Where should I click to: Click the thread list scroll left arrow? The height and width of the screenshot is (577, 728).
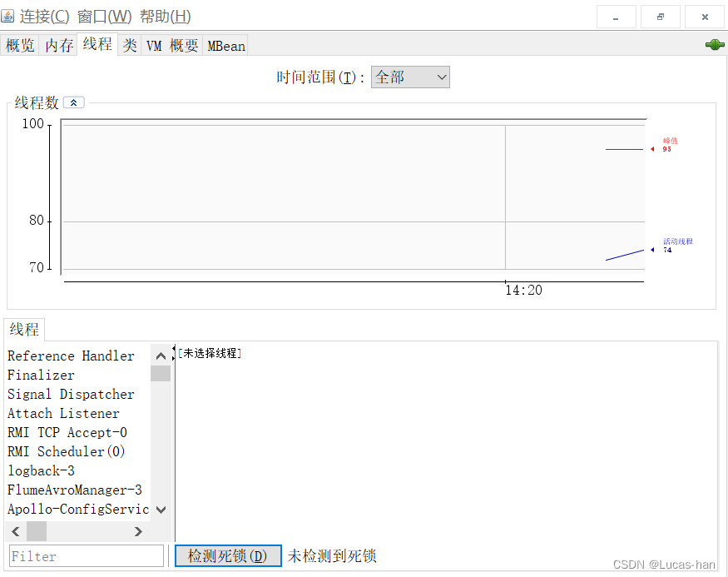pyautogui.click(x=15, y=531)
